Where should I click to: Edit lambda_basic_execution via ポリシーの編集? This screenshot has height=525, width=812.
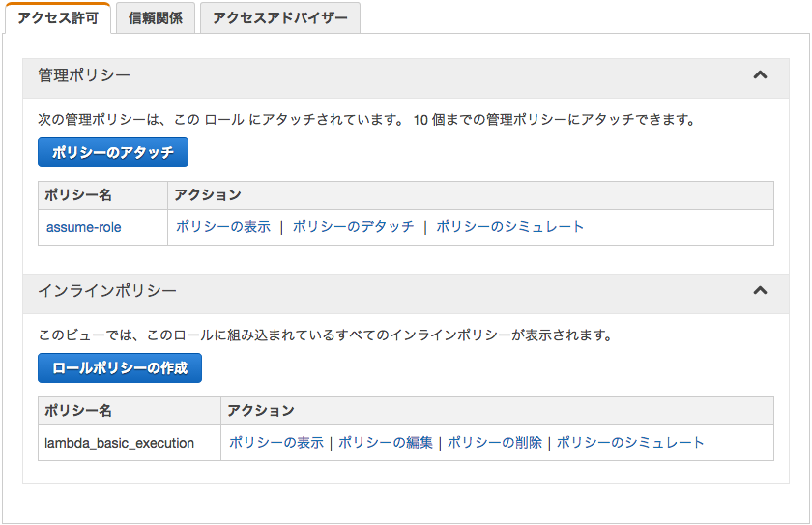[386, 442]
